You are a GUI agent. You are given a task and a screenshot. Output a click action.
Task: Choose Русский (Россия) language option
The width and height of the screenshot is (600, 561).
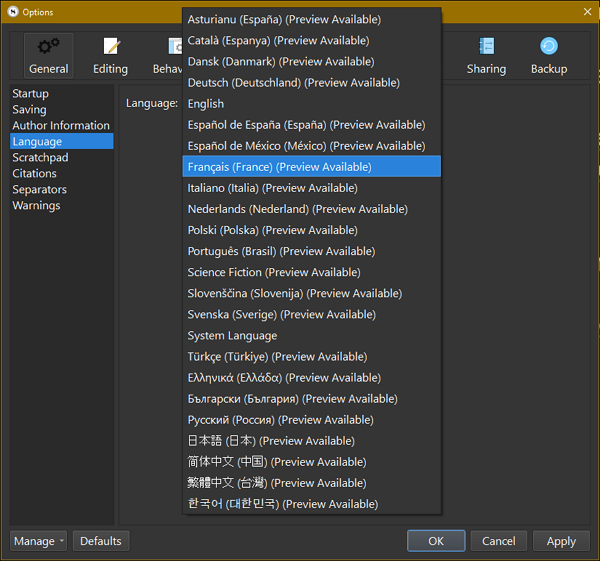[x=311, y=420]
